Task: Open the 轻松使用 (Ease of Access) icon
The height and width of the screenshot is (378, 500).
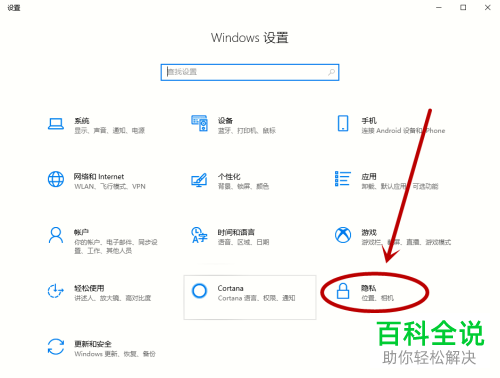Action: (x=55, y=291)
